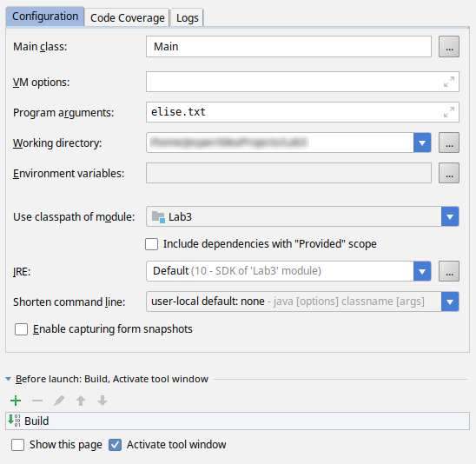This screenshot has width=476, height=464.
Task: Open the Shorten command line dropdown
Action: [x=450, y=302]
